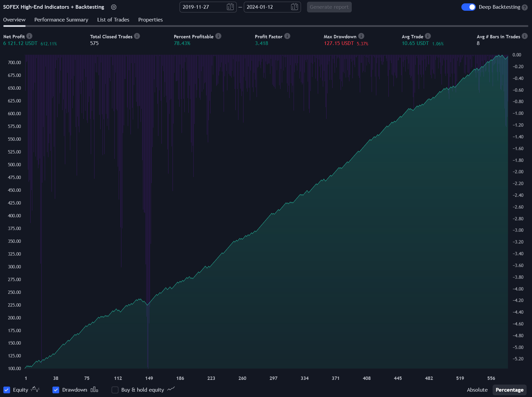Switch to Performance Summary tab
532x397 pixels.
point(61,20)
